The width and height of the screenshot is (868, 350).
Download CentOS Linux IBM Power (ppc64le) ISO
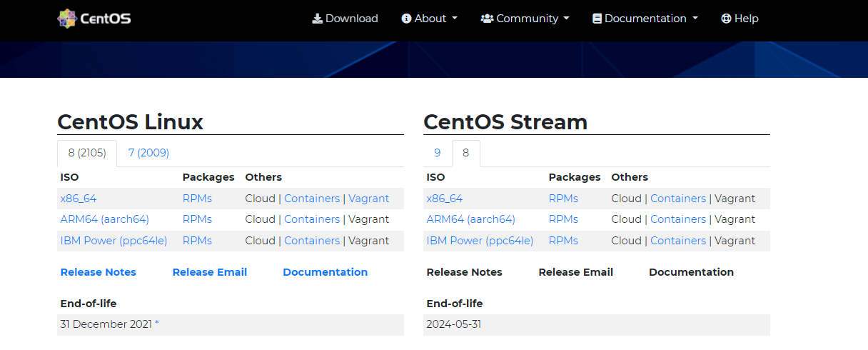click(114, 241)
